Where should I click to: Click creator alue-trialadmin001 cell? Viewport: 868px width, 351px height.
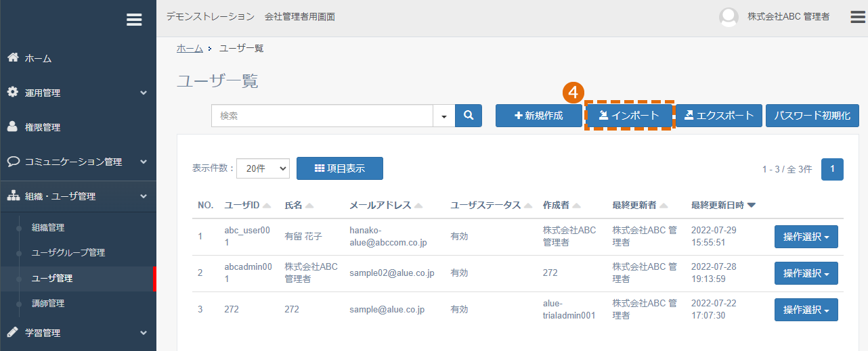(569, 310)
